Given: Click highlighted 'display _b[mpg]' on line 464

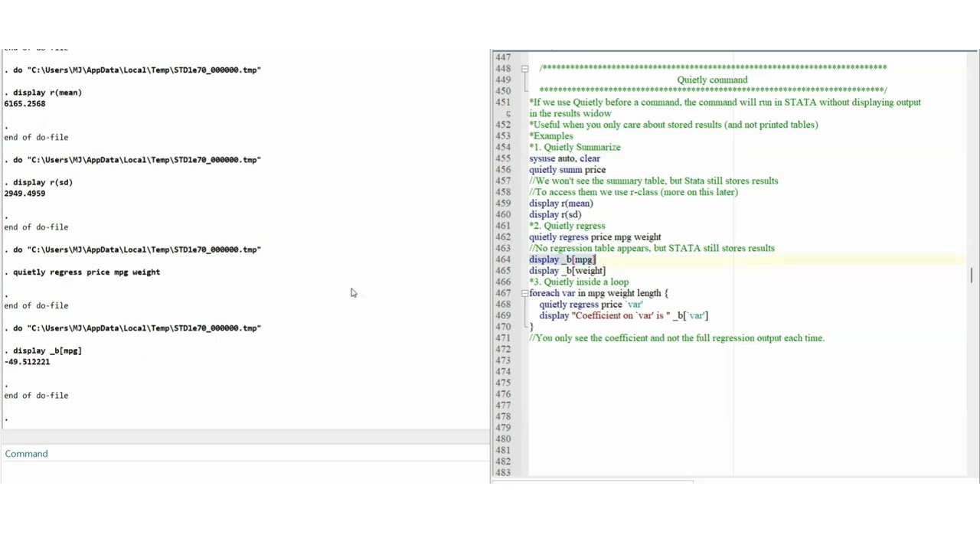Looking at the screenshot, I should click(562, 259).
